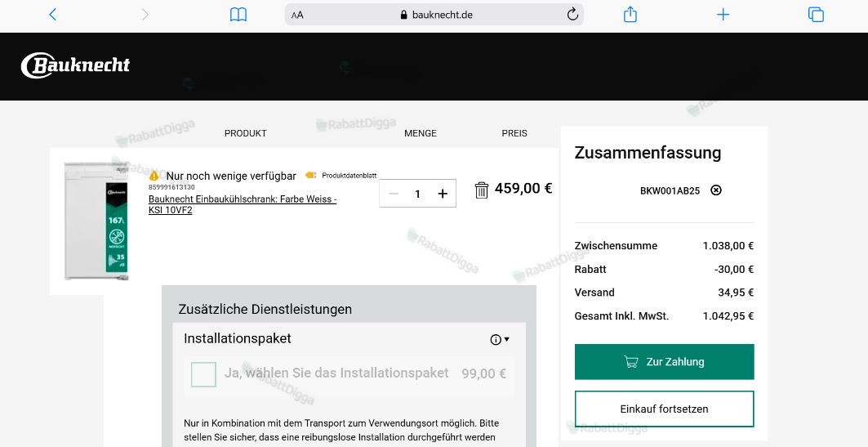Select the coupon code text BKW001AB25

(x=670, y=190)
